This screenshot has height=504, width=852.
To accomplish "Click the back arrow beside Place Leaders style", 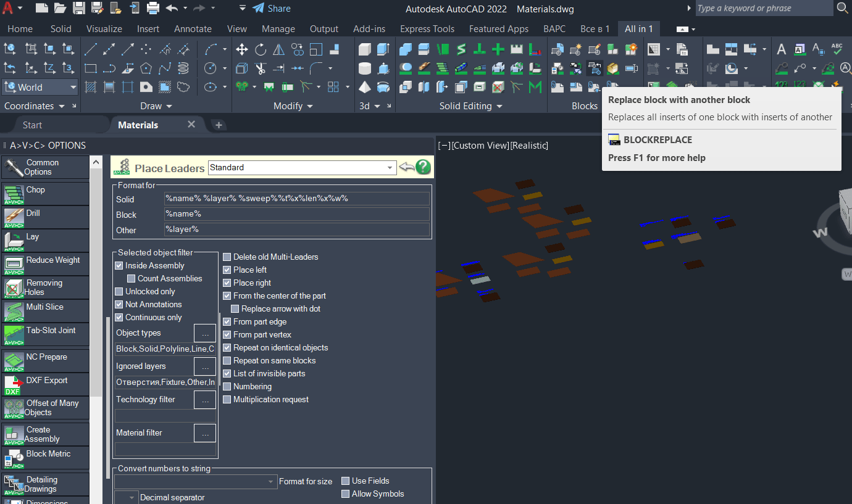I will 406,167.
